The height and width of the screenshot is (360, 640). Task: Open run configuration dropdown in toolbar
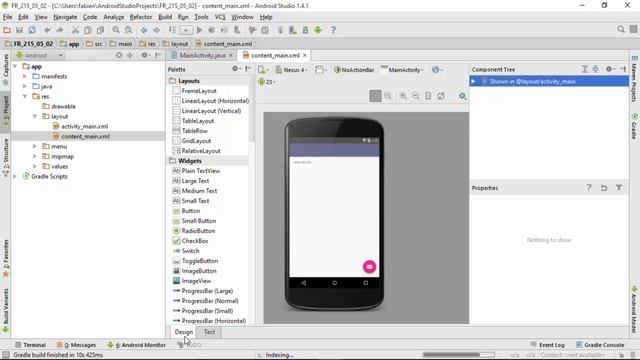click(186, 30)
